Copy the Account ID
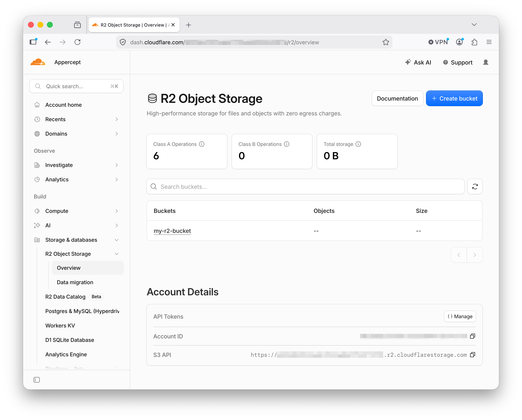 [472, 336]
